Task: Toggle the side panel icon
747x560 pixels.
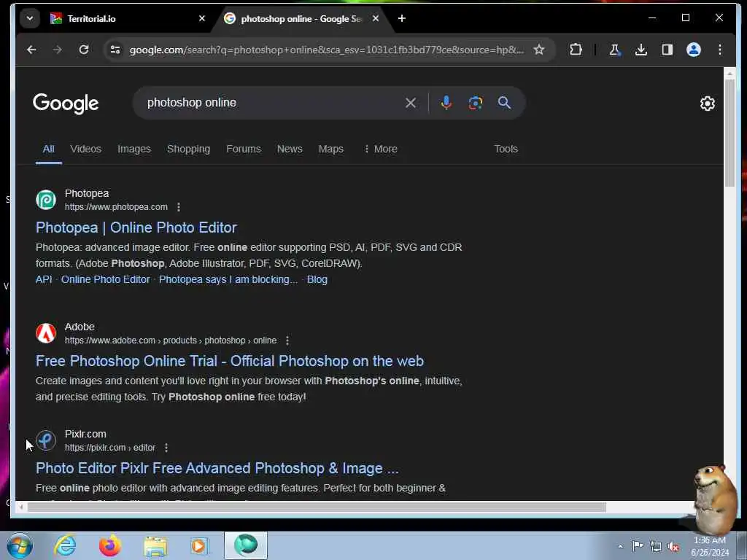Action: coord(667,50)
